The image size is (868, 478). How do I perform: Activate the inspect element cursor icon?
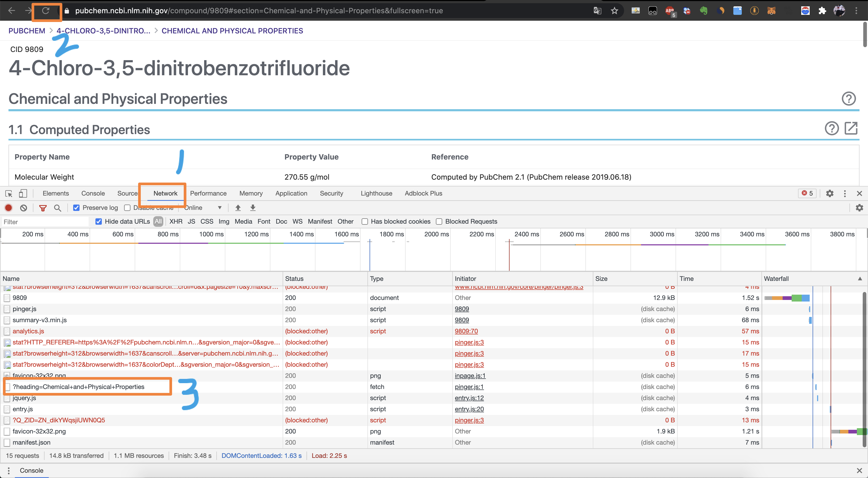pyautogui.click(x=8, y=193)
